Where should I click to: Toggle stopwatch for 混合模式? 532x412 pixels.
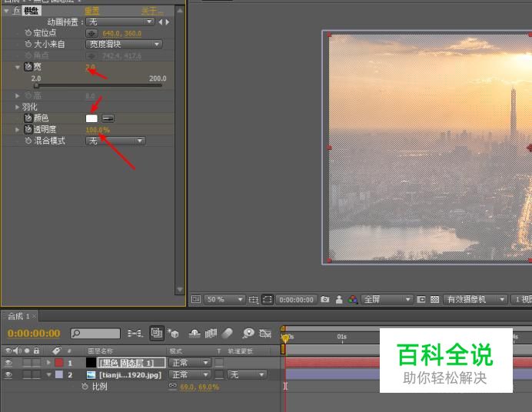pos(28,141)
